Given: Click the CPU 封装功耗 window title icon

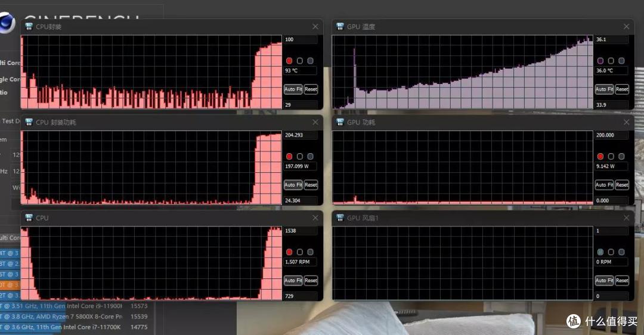Looking at the screenshot, I should coord(29,122).
